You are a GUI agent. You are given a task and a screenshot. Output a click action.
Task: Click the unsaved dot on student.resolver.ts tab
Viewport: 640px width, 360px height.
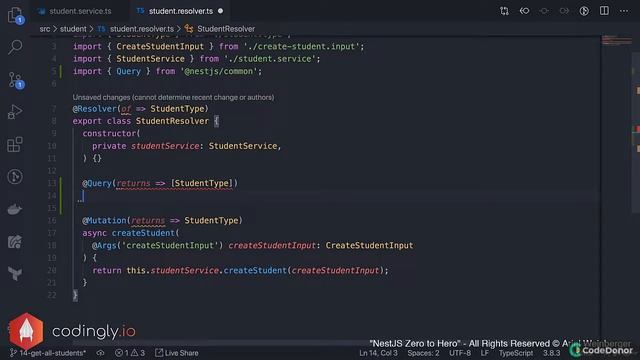tap(220, 11)
